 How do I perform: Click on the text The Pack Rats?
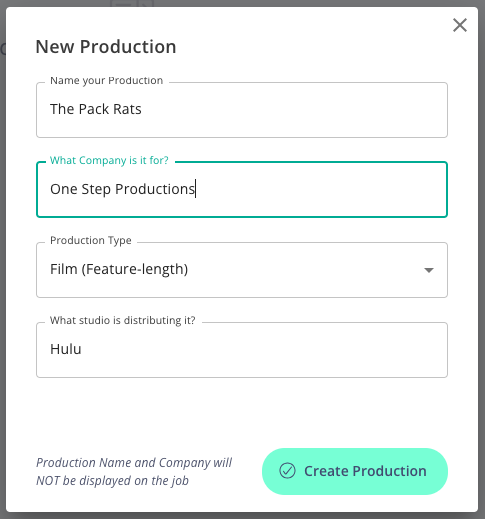coord(96,109)
